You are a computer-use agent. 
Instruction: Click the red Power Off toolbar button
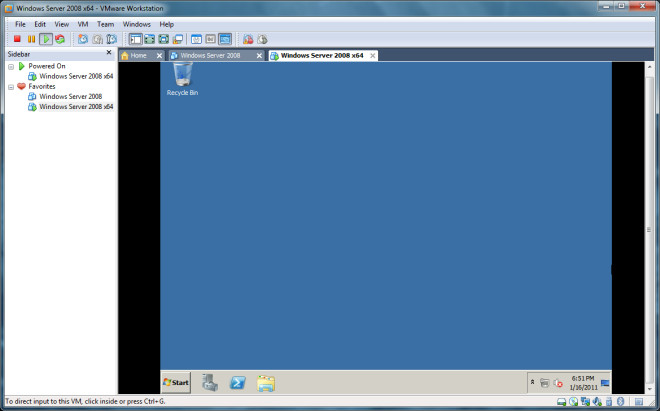point(17,39)
